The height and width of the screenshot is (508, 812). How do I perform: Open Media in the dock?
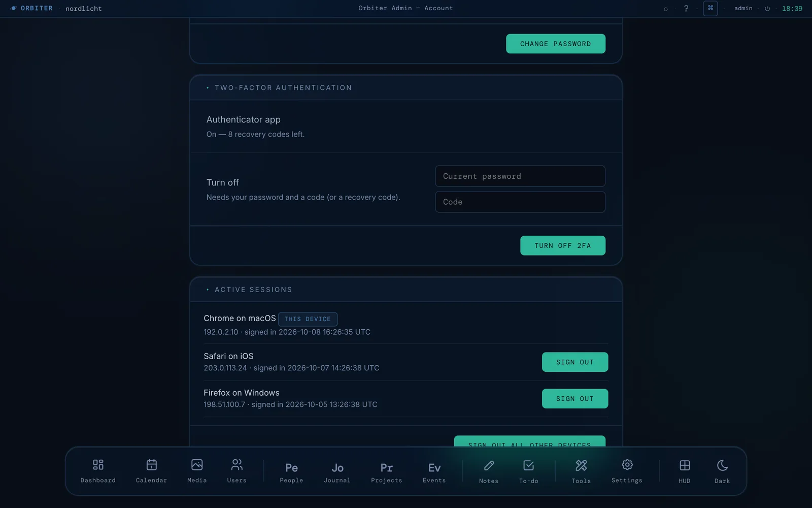197,471
